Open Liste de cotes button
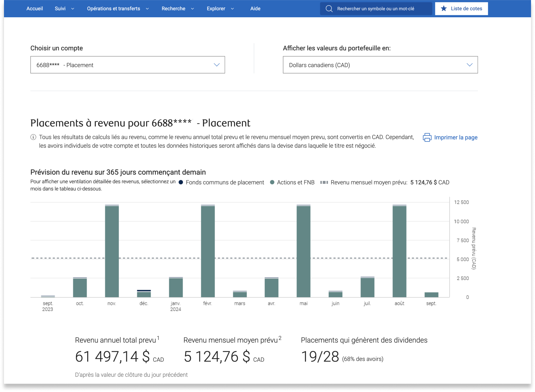535x392 pixels. tap(461, 9)
